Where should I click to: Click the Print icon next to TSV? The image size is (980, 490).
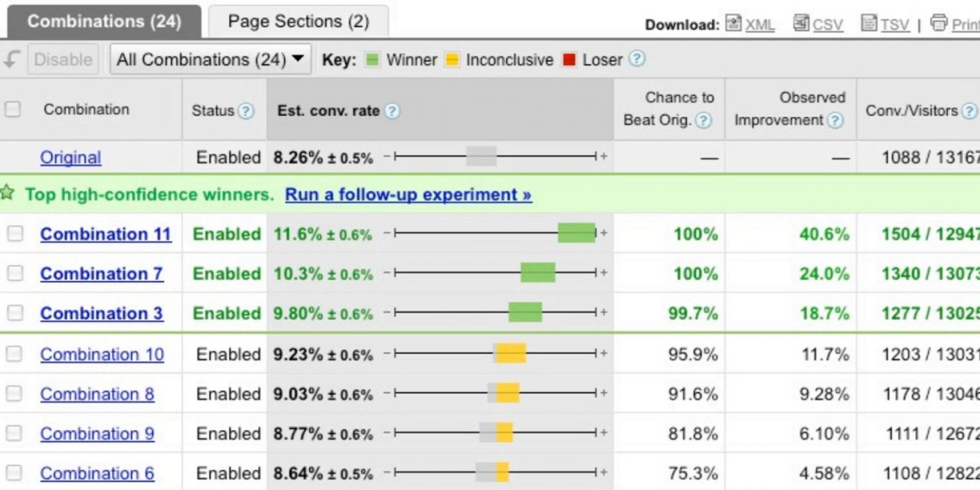point(941,24)
